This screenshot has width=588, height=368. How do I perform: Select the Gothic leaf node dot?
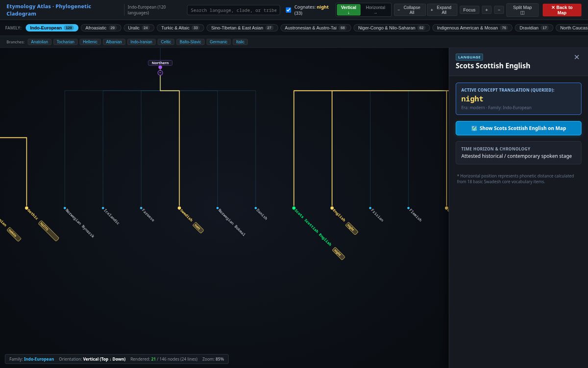click(26, 208)
